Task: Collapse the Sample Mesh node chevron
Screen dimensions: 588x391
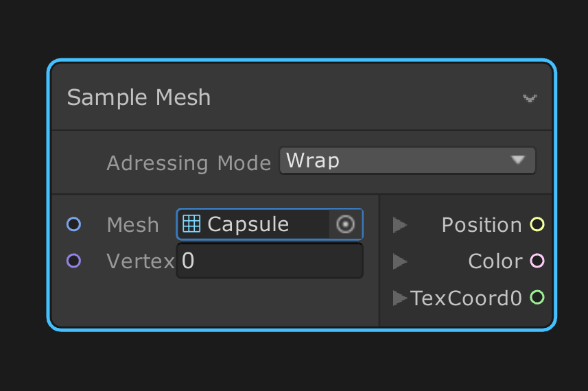Action: pyautogui.click(x=530, y=99)
